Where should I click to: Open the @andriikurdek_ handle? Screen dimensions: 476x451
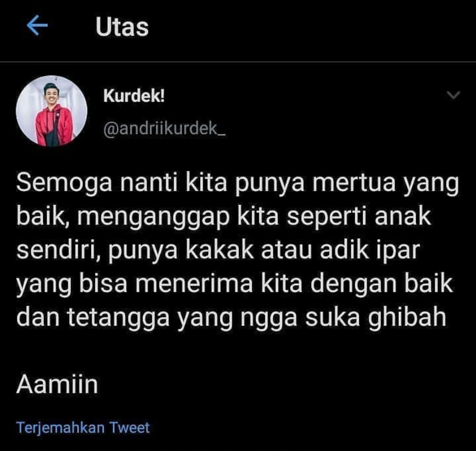coord(164,128)
